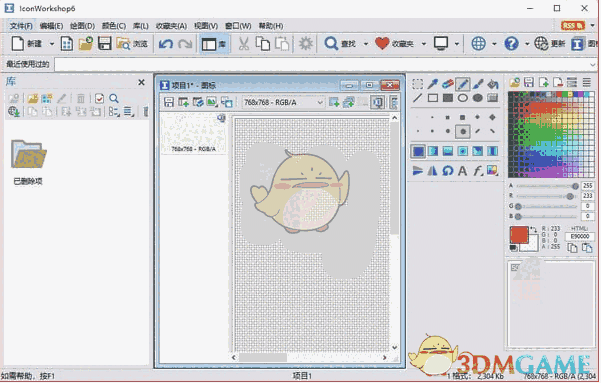The image size is (601, 383).
Task: Expand the Find button dropdown arrow
Action: (x=366, y=44)
